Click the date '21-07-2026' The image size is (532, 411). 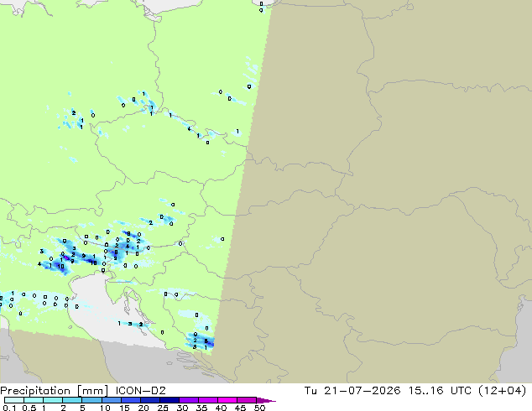[x=362, y=391]
